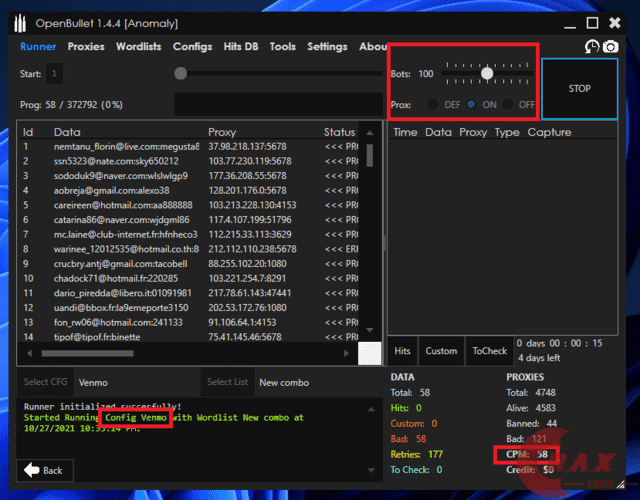Image resolution: width=640 pixels, height=500 pixels.
Task: Switch to the Wordlists tab
Action: [138, 46]
